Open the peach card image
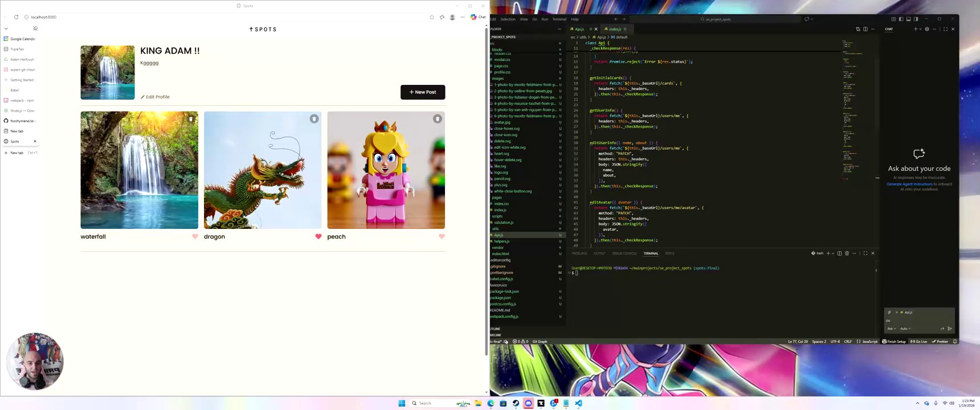Screen dimensions: 980x410 pyautogui.click(x=386, y=170)
